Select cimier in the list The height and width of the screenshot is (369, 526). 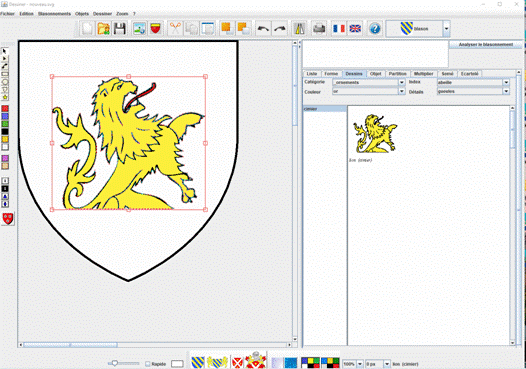pos(325,109)
